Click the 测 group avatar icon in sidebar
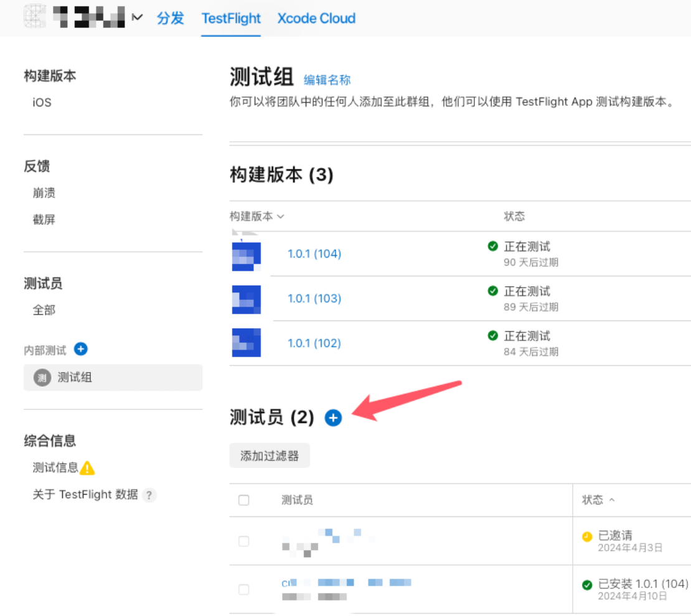 click(42, 378)
